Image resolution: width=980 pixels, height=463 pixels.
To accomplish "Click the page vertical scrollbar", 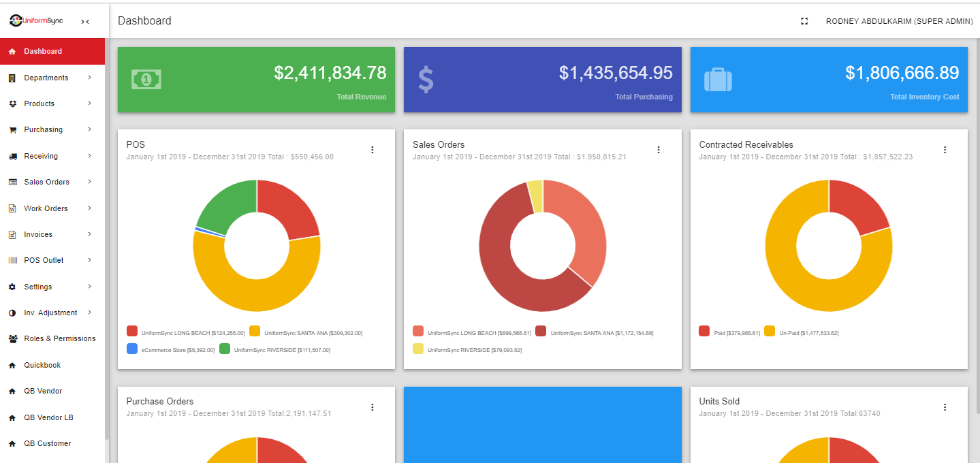I will [977, 225].
